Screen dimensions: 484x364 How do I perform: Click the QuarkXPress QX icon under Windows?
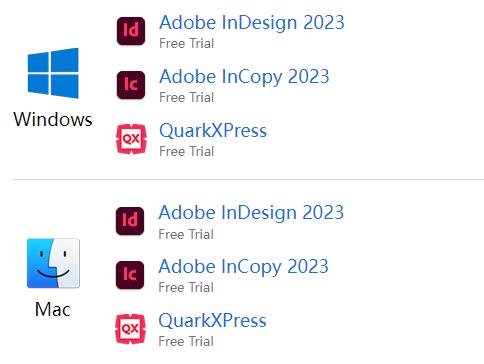pyautogui.click(x=131, y=139)
